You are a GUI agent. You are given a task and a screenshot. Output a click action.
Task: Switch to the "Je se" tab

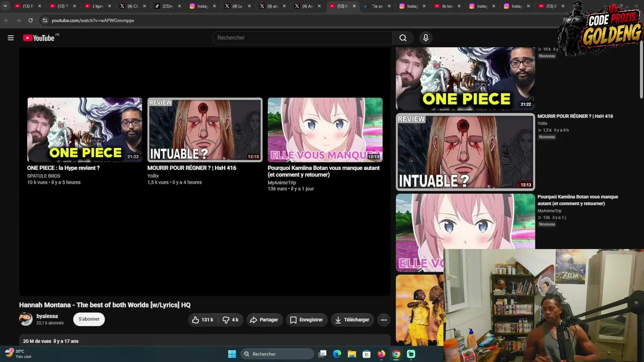tap(377, 6)
